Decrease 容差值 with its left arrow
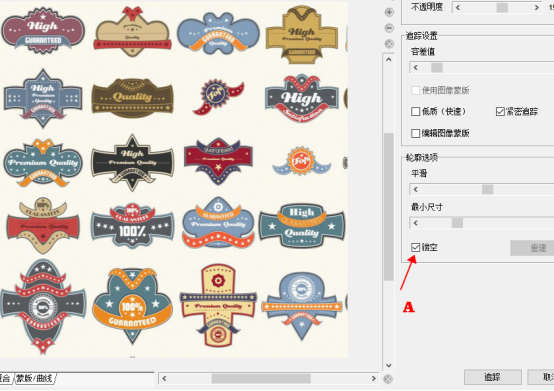The image size is (554, 391). point(416,67)
